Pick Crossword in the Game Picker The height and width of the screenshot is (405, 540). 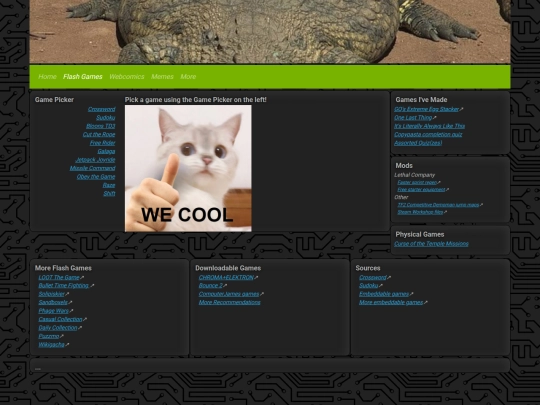(102, 109)
